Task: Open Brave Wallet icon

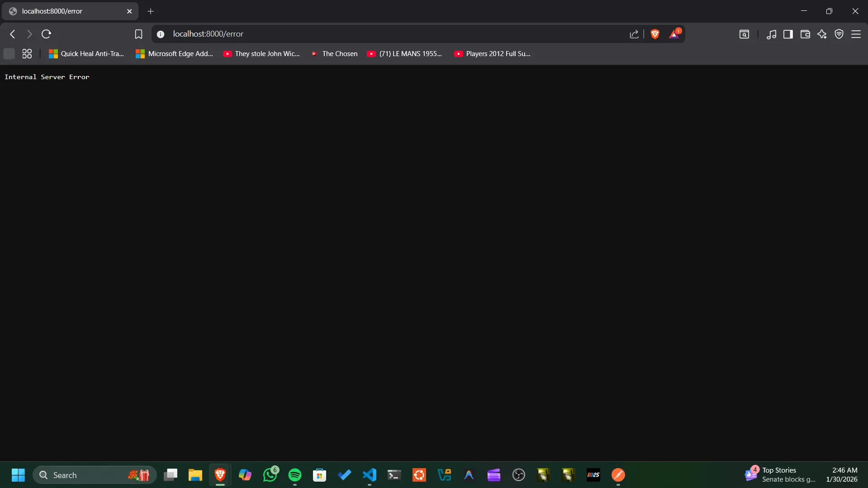Action: tap(805, 34)
